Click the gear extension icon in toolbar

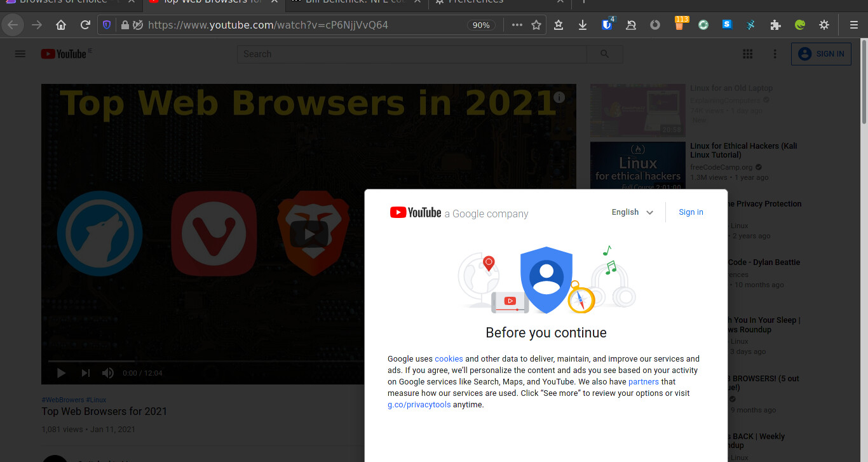point(824,25)
